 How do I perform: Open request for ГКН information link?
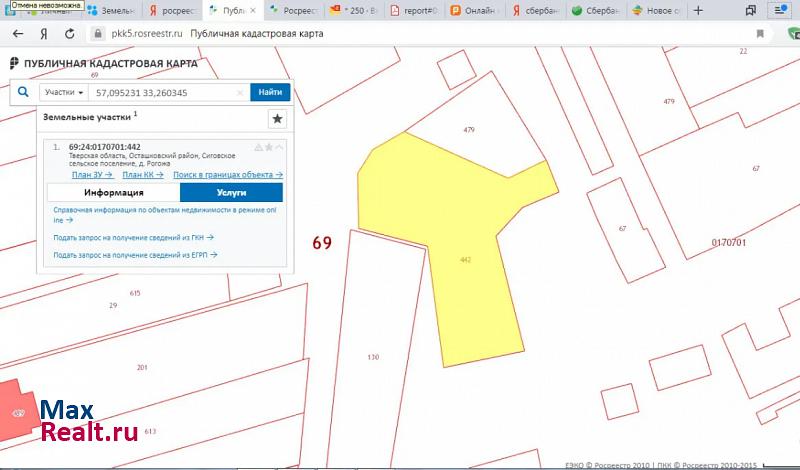(133, 238)
